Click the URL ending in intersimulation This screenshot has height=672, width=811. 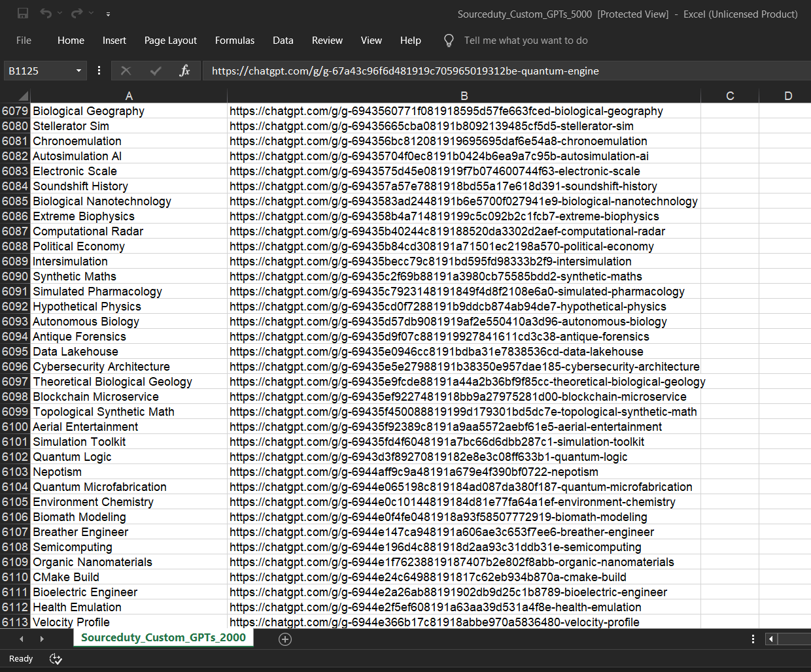[430, 261]
